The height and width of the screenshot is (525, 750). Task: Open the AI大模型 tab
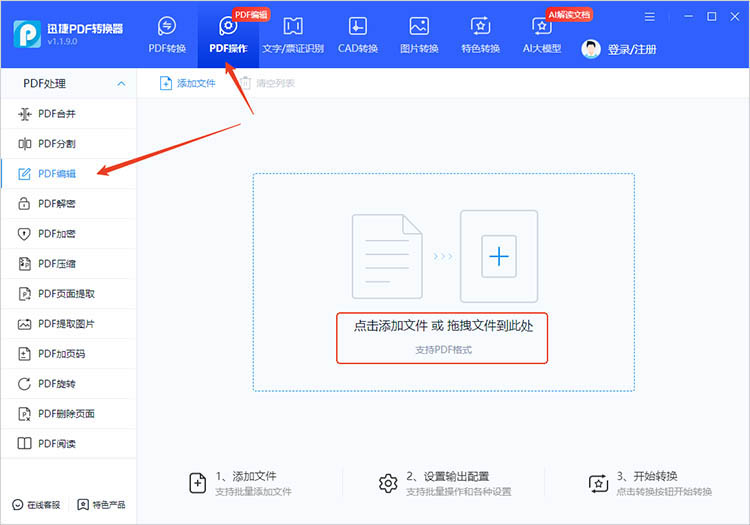pyautogui.click(x=541, y=35)
